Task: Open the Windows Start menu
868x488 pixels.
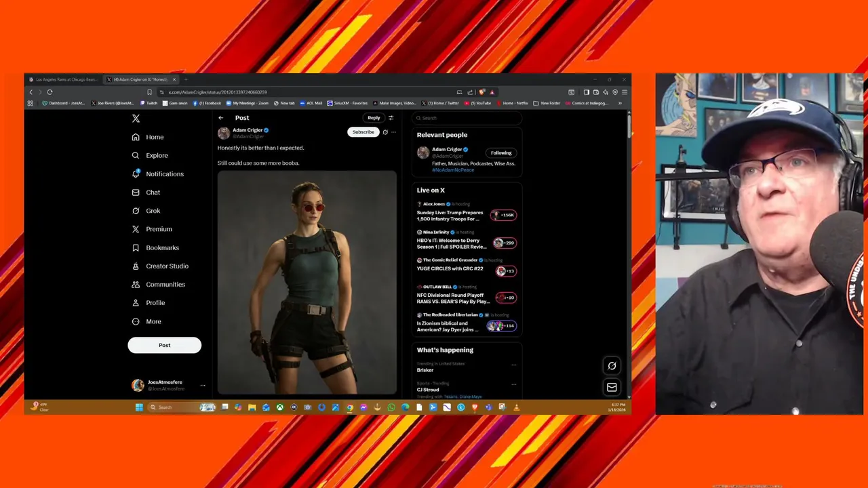Action: click(139, 407)
